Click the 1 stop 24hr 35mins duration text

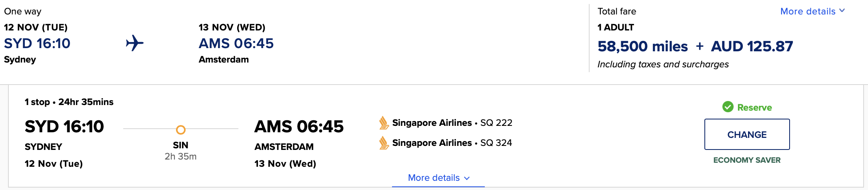(69, 102)
